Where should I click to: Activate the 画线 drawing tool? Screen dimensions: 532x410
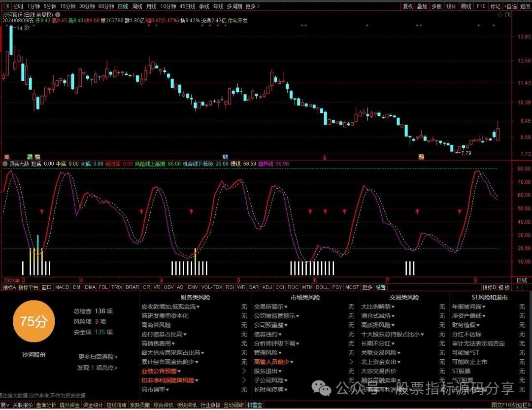(466, 6)
